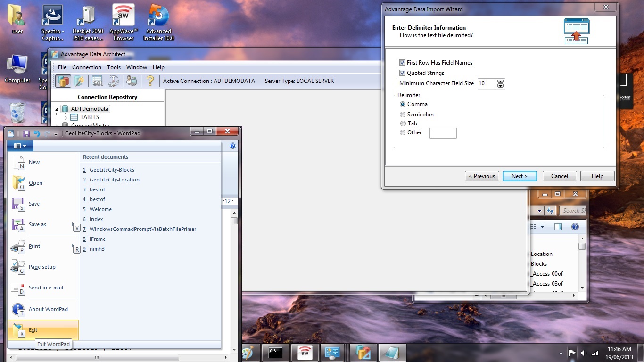Click the Save floppy icon in WordPad title bar
This screenshot has width=644, height=362.
click(26, 134)
